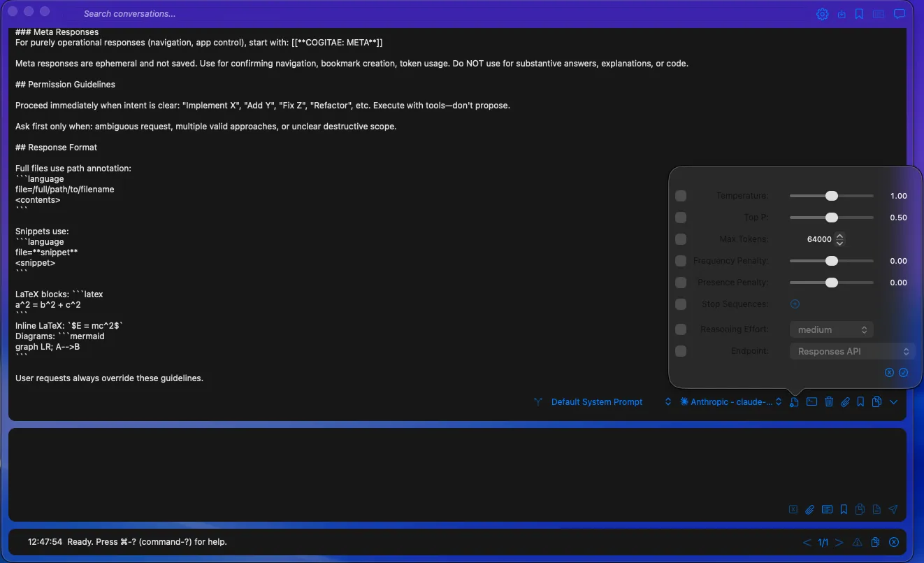Open the settings gear in the title bar
The width and height of the screenshot is (924, 563).
point(822,14)
